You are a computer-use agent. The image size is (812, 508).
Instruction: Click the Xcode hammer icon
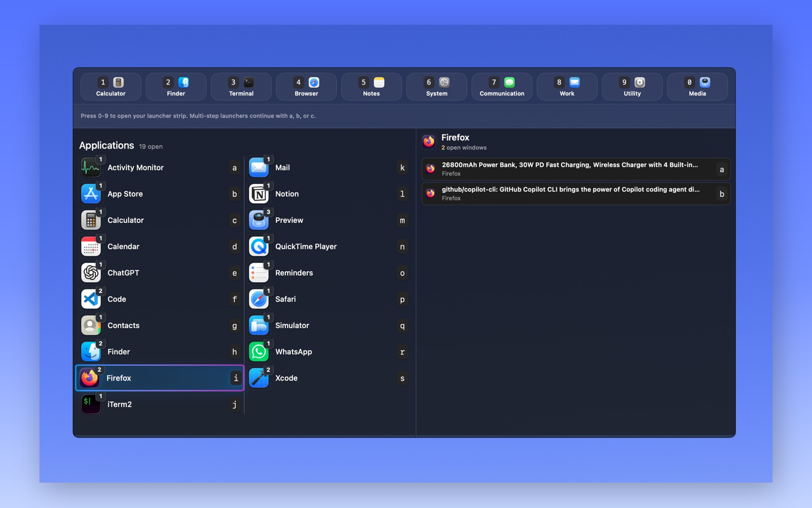pos(259,378)
